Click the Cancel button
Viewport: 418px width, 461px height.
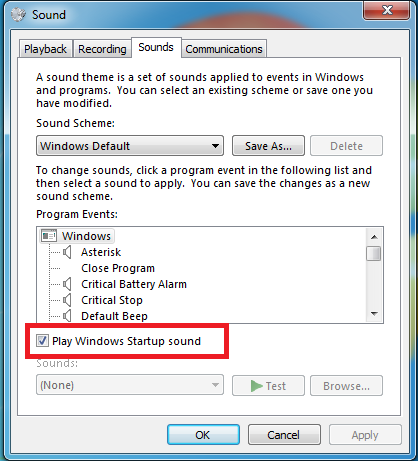(284, 435)
